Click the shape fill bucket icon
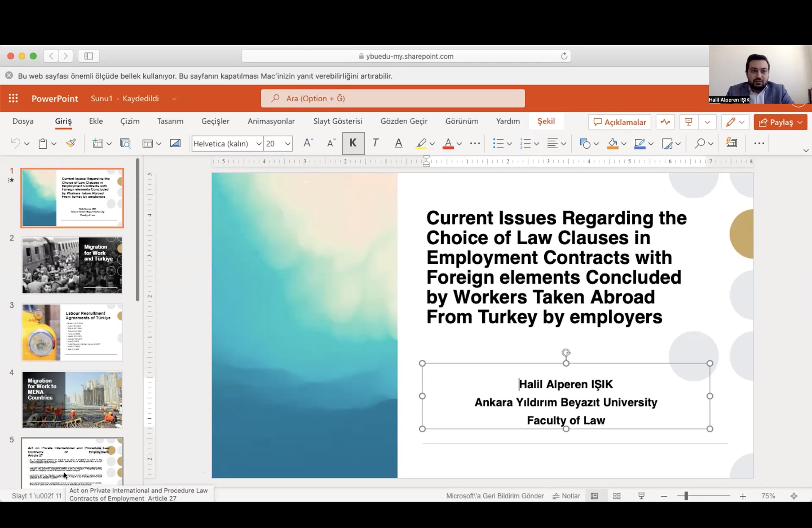 (613, 143)
